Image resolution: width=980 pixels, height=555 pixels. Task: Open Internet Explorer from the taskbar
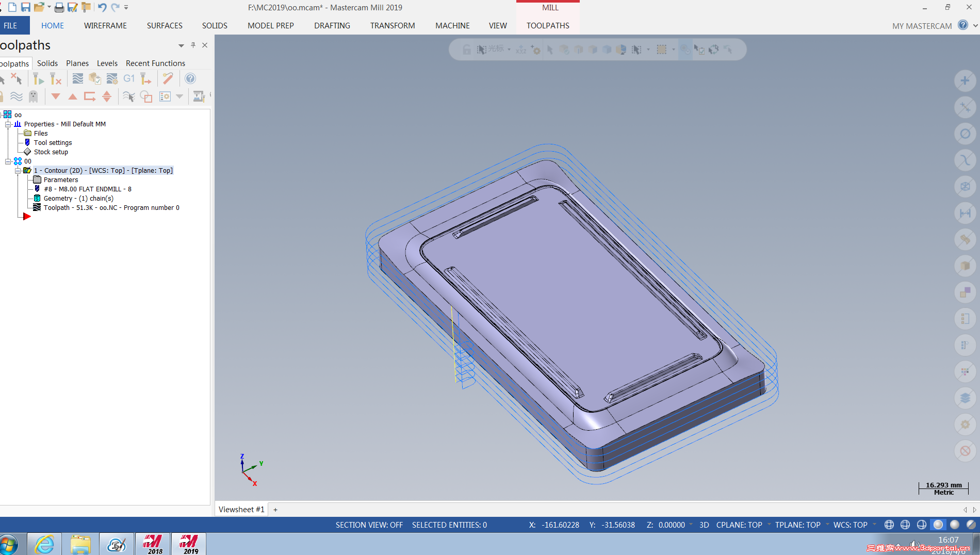45,544
